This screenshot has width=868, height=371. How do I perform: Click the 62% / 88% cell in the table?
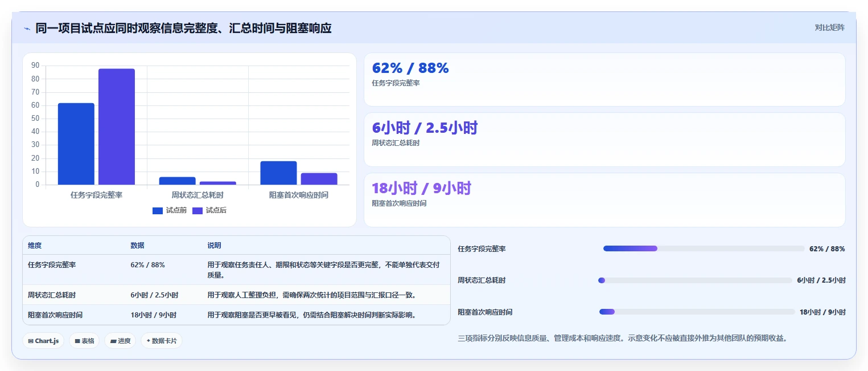point(148,265)
